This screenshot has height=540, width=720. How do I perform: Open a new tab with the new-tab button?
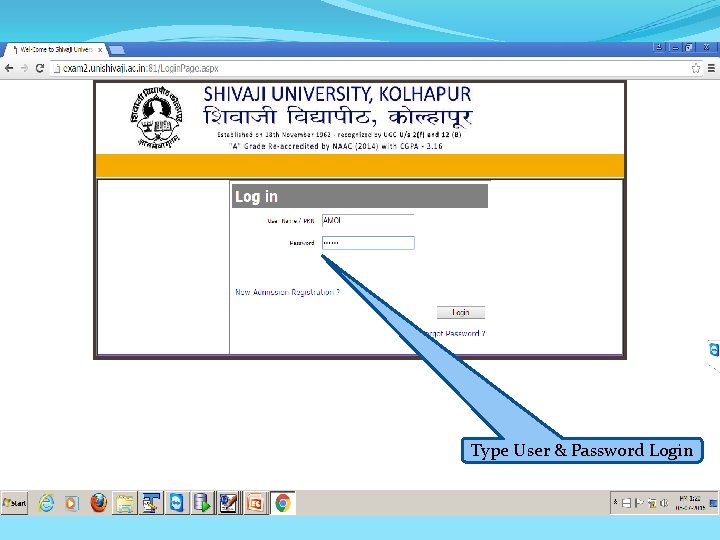coord(116,50)
